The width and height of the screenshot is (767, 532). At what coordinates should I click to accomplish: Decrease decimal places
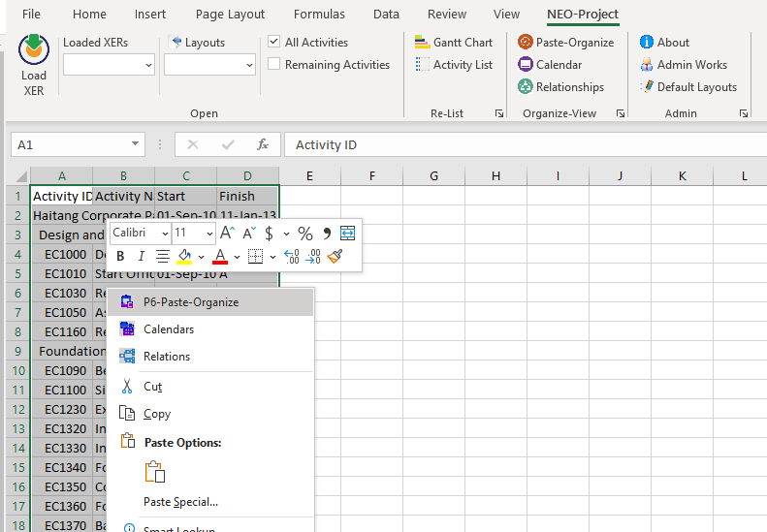(313, 256)
